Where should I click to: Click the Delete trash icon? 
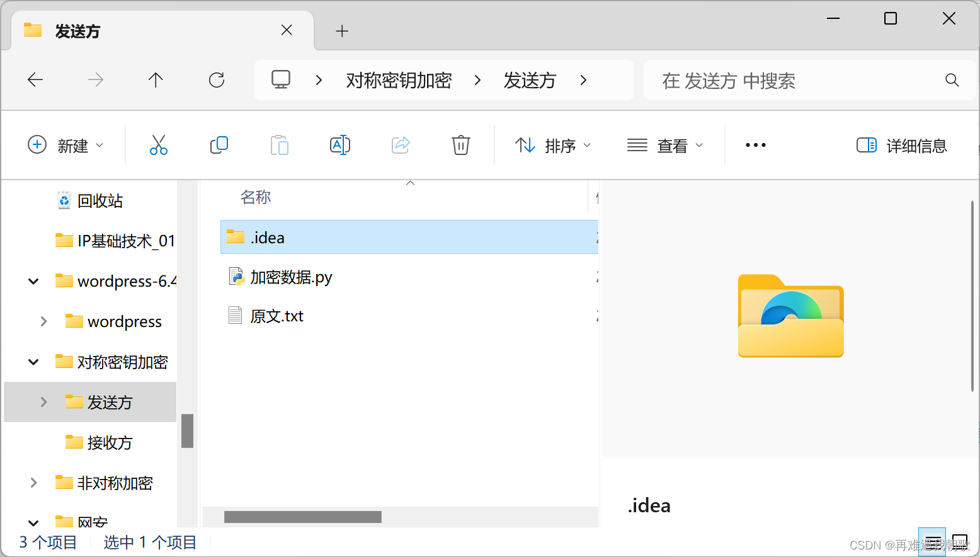click(460, 145)
